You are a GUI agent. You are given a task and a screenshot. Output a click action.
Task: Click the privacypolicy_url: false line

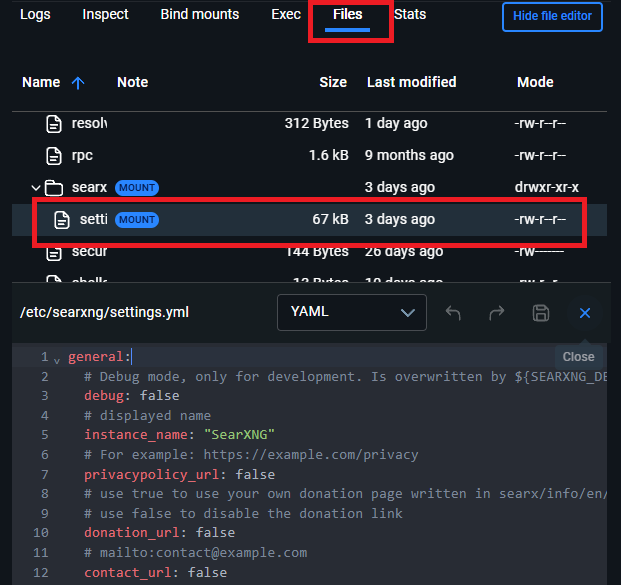coord(179,474)
